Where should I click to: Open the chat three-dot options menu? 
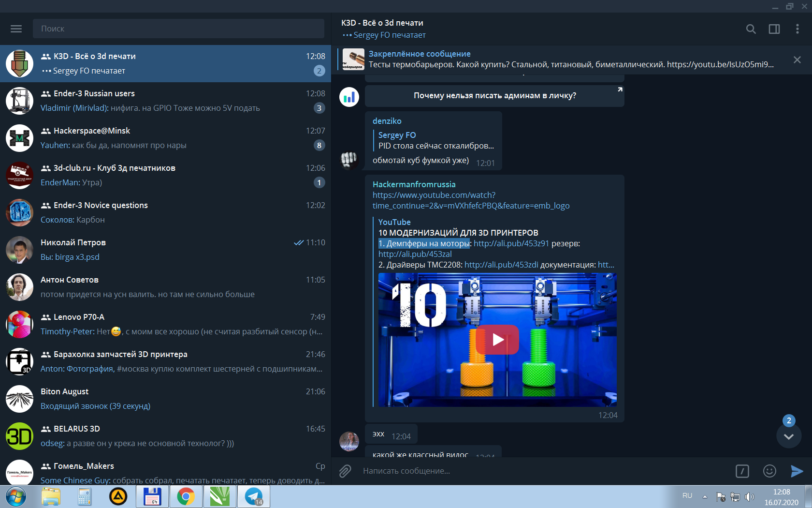797,29
